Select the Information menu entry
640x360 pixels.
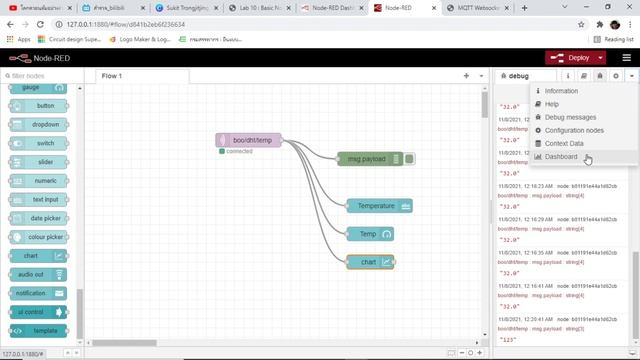584,91
